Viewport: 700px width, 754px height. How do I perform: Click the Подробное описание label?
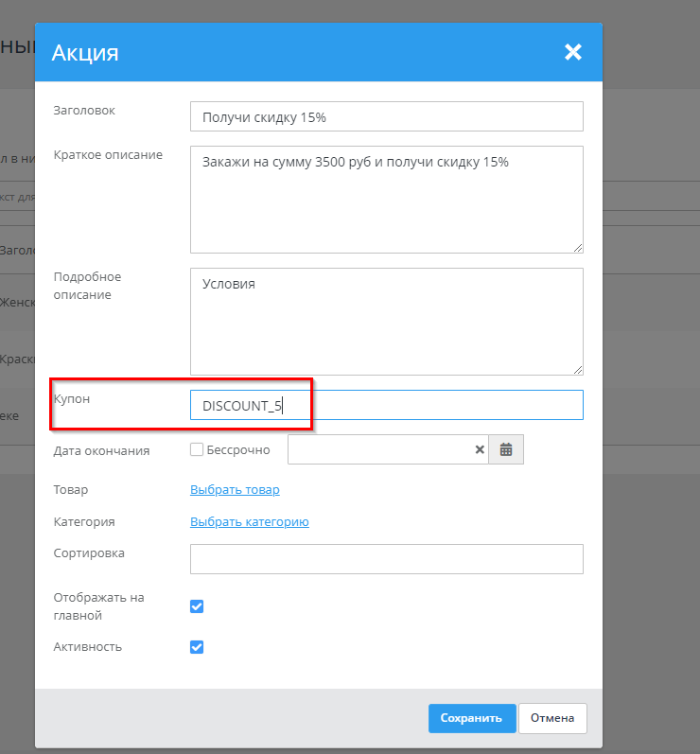click(87, 286)
